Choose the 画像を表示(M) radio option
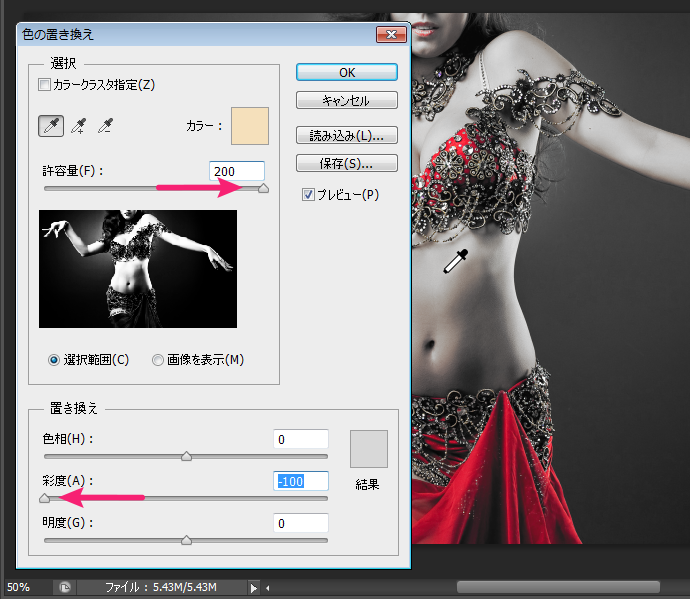The width and height of the screenshot is (690, 599). 158,360
